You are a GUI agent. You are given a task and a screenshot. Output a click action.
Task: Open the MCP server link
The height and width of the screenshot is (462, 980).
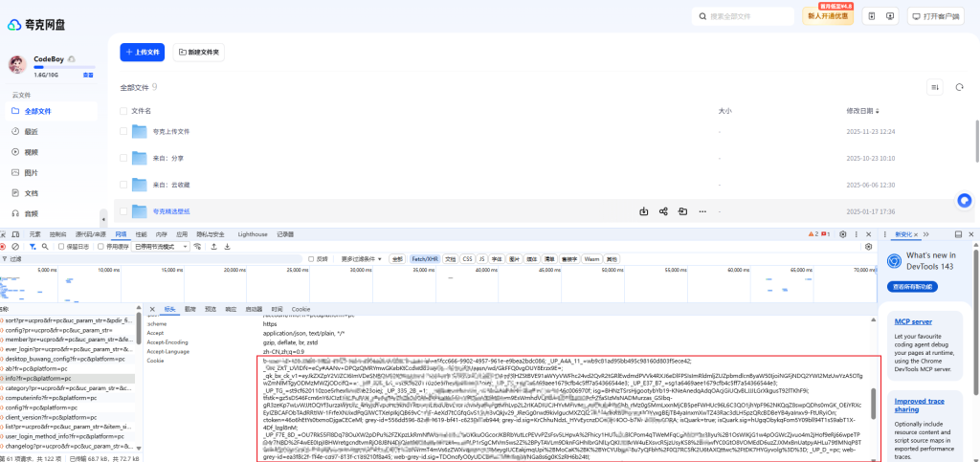coord(913,322)
